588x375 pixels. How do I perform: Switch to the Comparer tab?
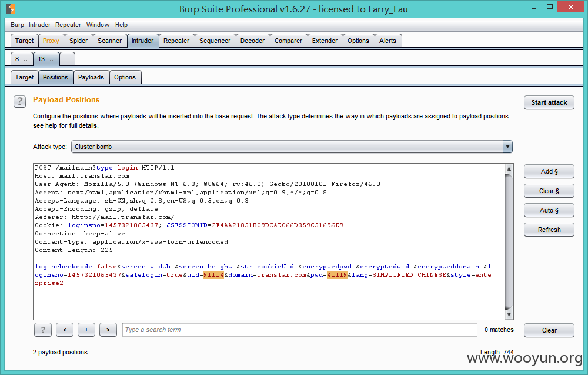[288, 41]
